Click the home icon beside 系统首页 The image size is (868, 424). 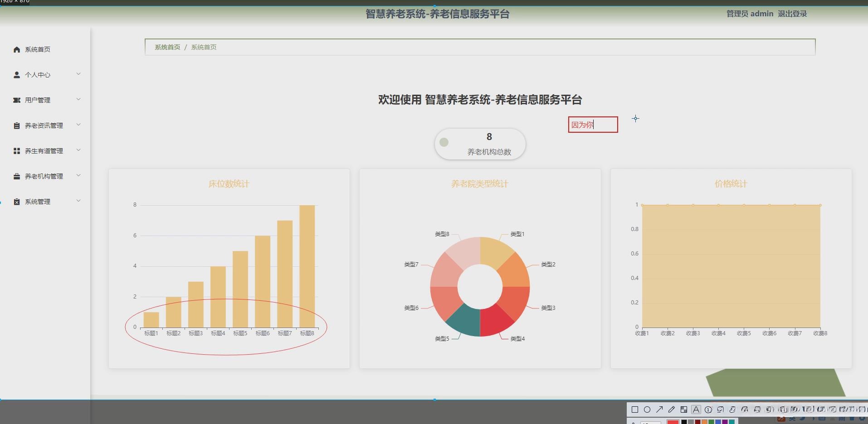click(x=17, y=49)
